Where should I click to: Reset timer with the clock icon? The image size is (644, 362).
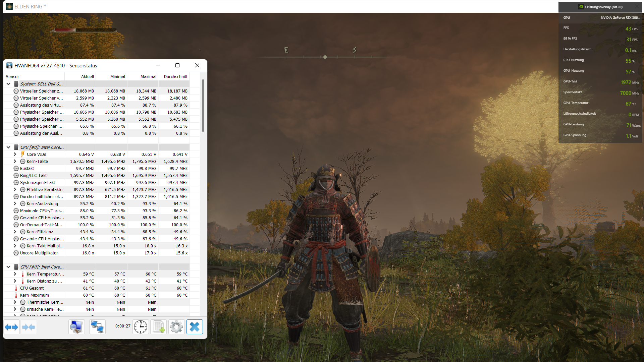pos(140,327)
